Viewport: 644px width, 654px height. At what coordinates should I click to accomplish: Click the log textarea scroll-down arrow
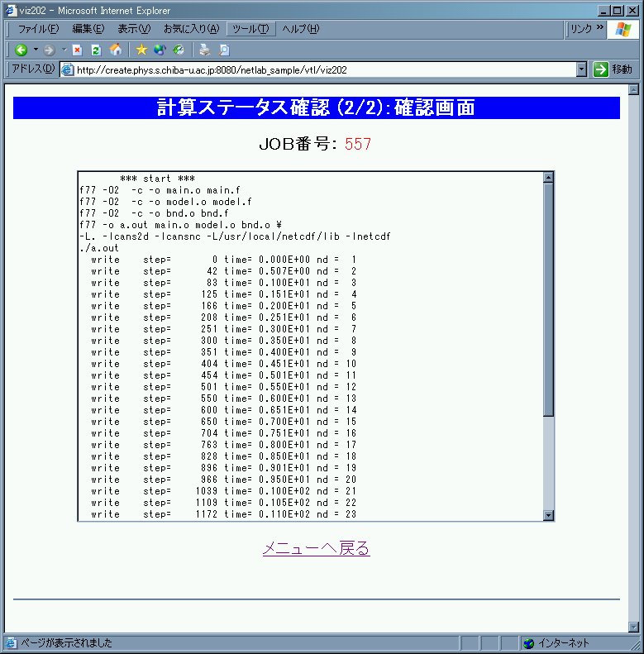pos(548,515)
